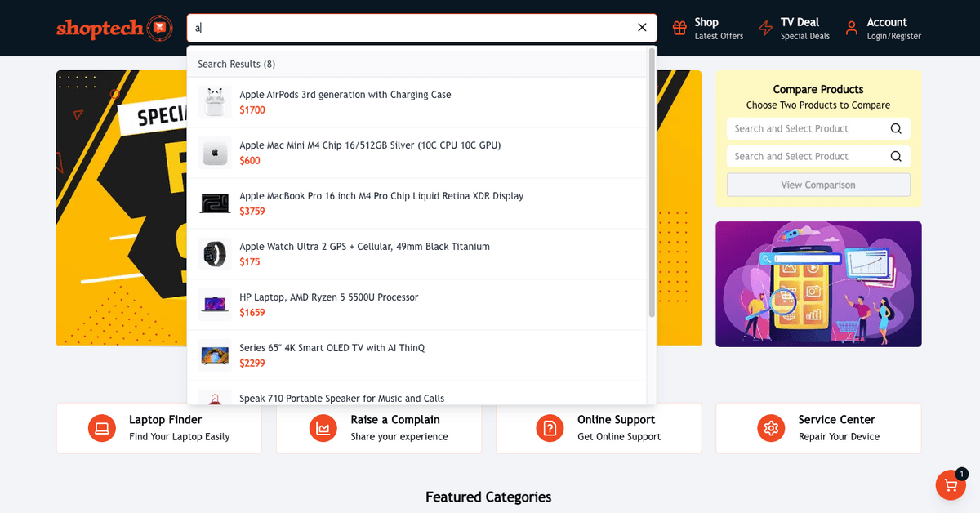
Task: Click the shoptech logo
Action: [x=114, y=28]
